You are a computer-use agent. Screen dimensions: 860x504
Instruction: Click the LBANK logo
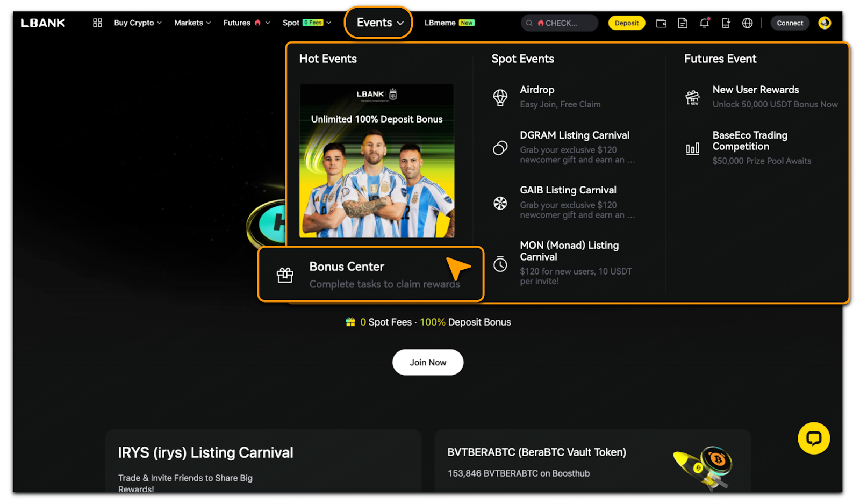[43, 23]
